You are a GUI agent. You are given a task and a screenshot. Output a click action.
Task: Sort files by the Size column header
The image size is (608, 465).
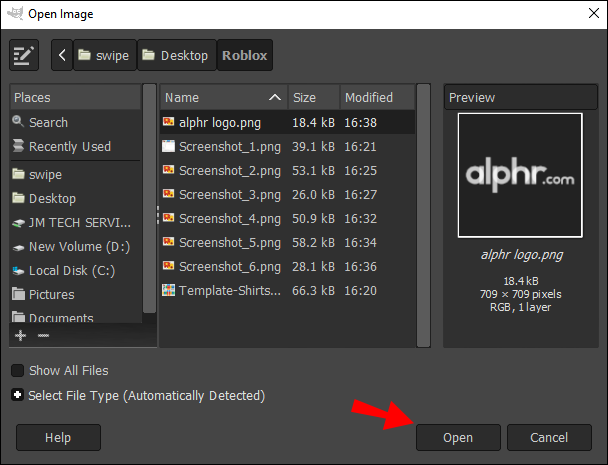(314, 97)
